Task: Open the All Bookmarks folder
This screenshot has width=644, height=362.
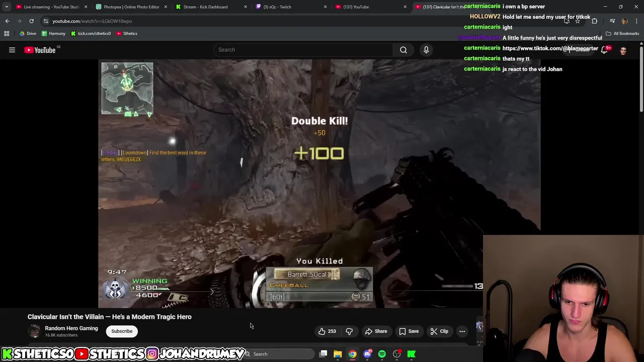Action: (x=622, y=33)
